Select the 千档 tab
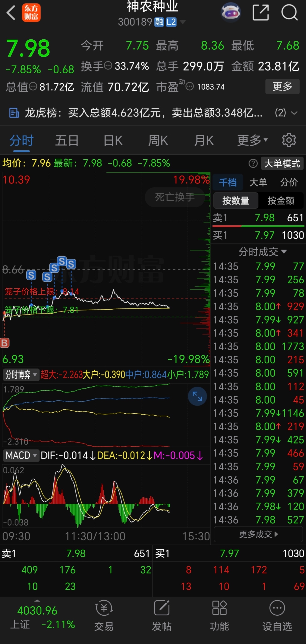Screen dimensions: 306x644 click(228, 182)
